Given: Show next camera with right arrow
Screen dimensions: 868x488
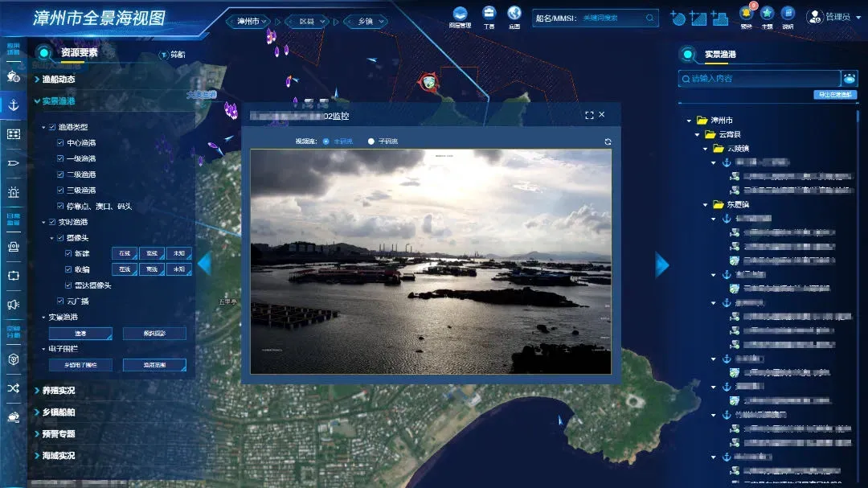Looking at the screenshot, I should (x=662, y=265).
